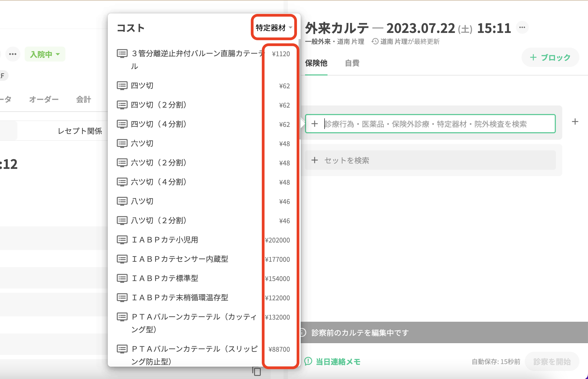Click the セットを検索 field
This screenshot has height=379, width=588.
(x=430, y=160)
